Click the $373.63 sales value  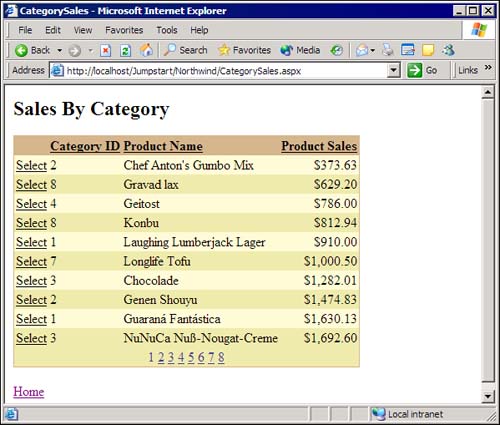coord(335,165)
